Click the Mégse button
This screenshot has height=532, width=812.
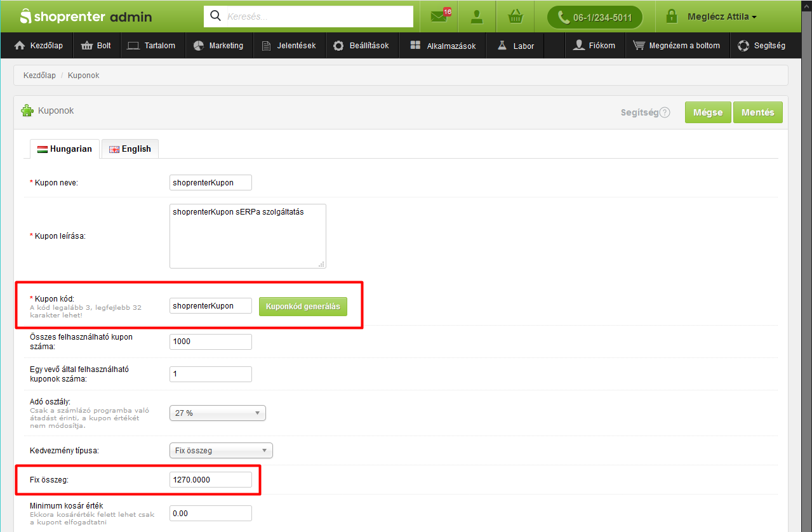(708, 112)
